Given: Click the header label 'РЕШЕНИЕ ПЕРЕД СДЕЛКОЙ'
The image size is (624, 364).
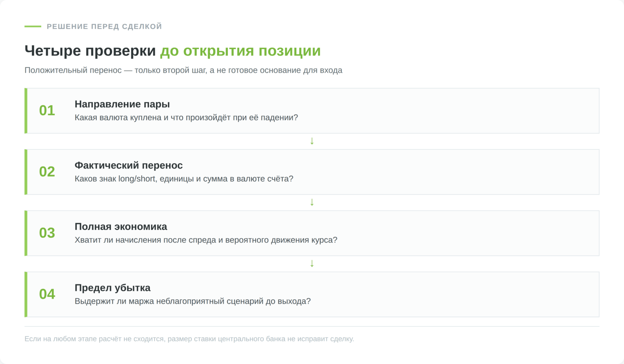Looking at the screenshot, I should click(104, 26).
